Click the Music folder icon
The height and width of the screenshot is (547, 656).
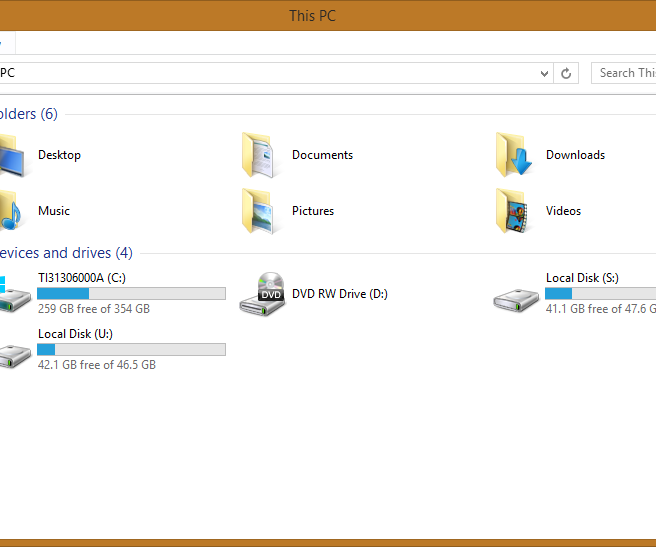(10, 211)
